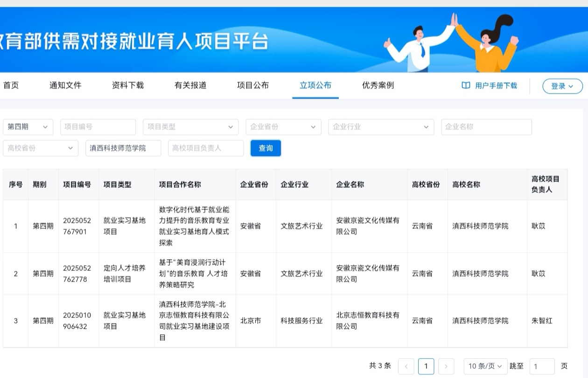Go to previous page arrow

(406, 366)
